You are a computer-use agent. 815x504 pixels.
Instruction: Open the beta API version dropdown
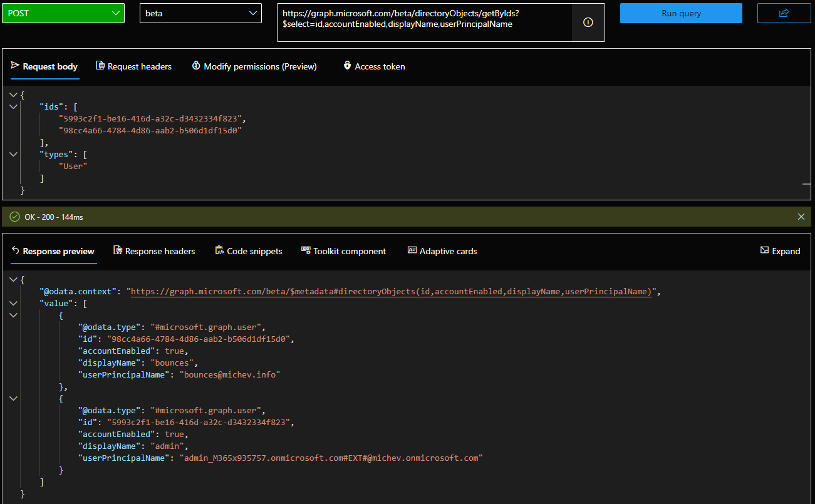coord(200,13)
